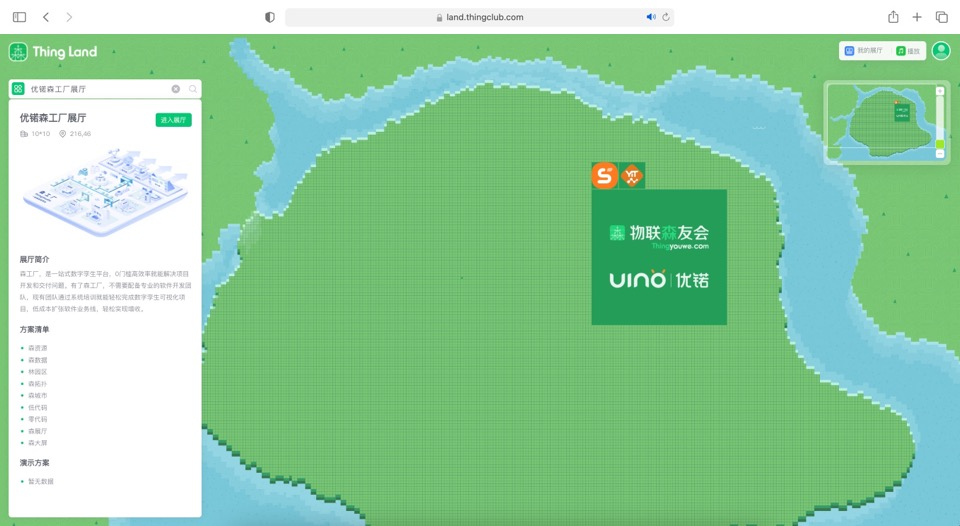Click the zoom out minus on minimap
Viewport: 960px width, 526px height.
pyautogui.click(x=939, y=155)
